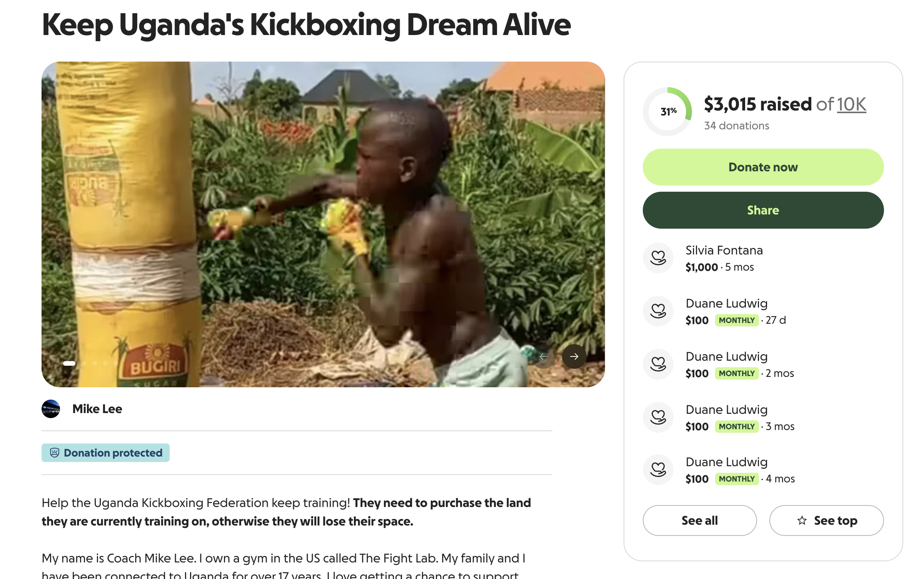Click the Donation protected badge
The image size is (924, 579).
(x=106, y=453)
